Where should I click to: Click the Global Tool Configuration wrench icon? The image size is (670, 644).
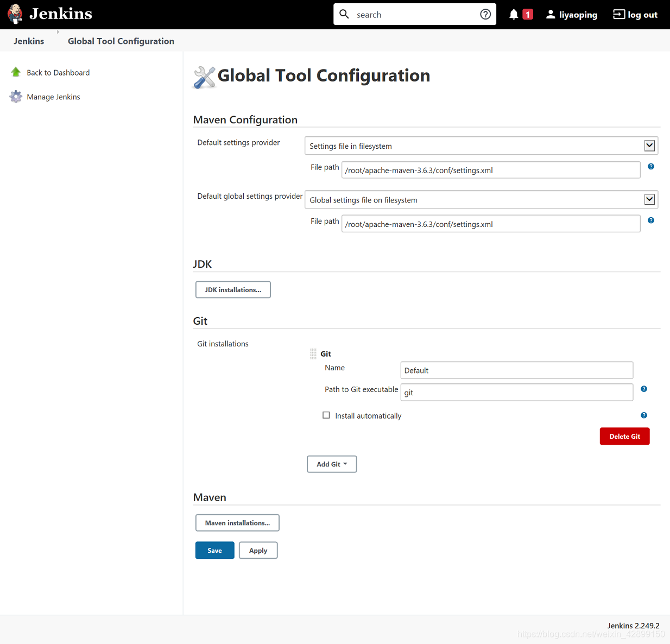click(204, 77)
